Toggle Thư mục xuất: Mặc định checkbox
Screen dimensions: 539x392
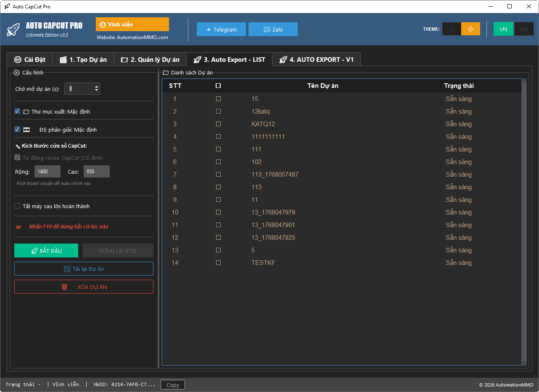click(x=17, y=111)
